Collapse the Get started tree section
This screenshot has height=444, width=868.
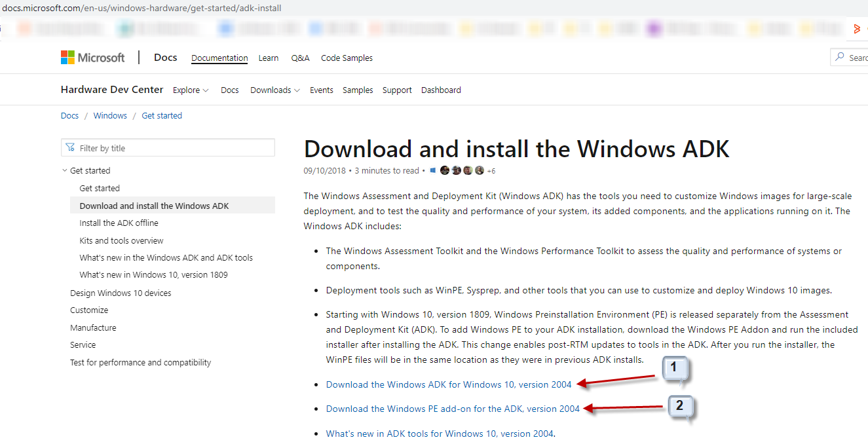pos(65,171)
